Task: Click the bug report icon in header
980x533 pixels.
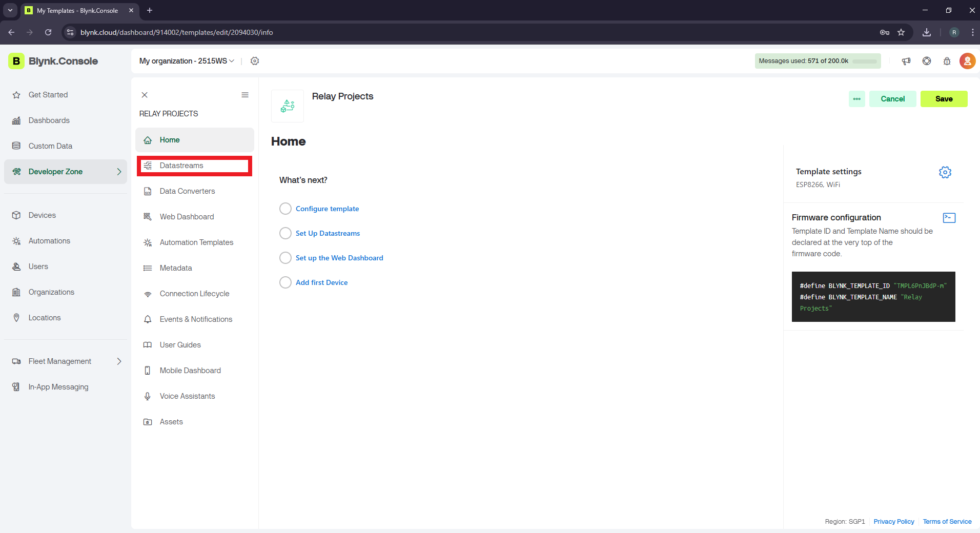Action: [x=947, y=61]
